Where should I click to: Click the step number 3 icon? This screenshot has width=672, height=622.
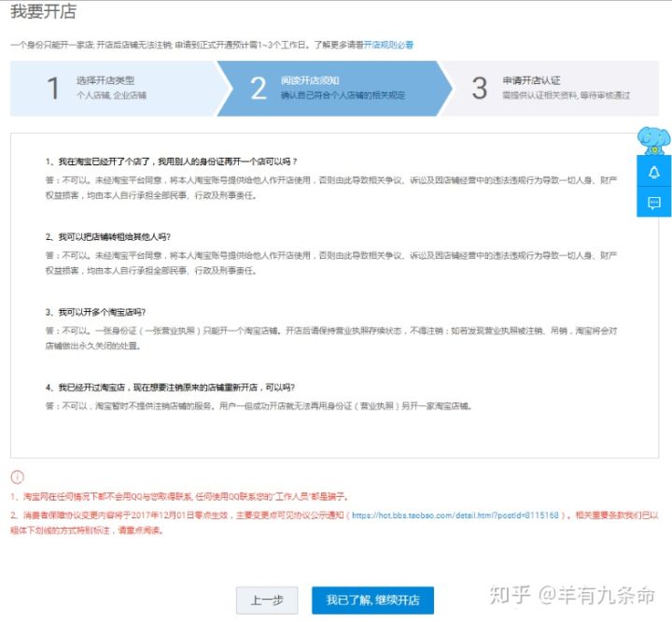click(x=479, y=88)
